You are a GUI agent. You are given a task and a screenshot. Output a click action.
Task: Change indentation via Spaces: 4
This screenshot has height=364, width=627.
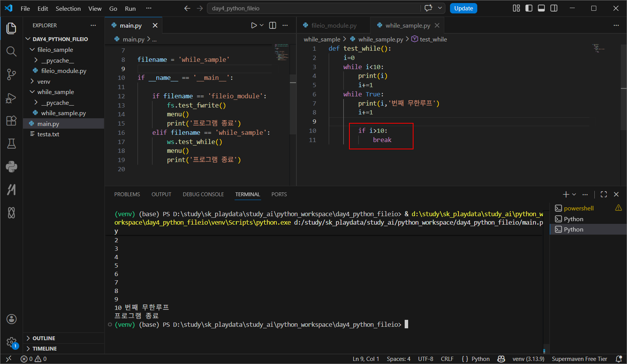click(x=399, y=359)
